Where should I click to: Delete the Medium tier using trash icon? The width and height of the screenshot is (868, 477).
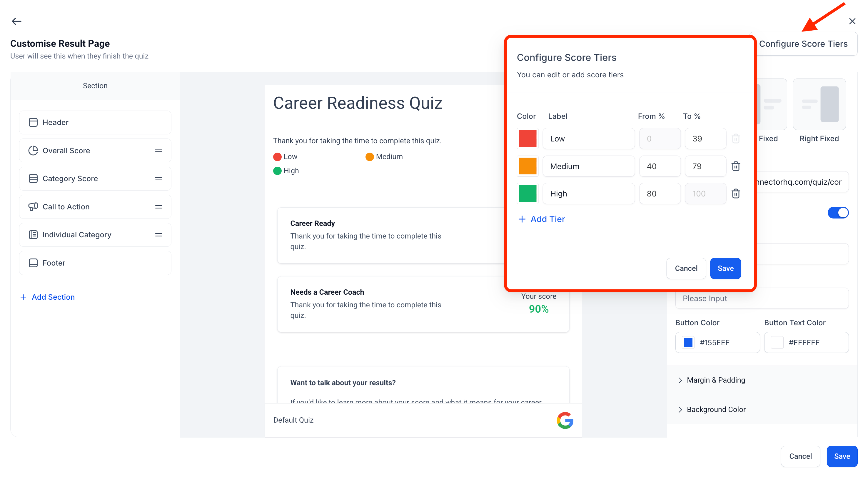[736, 166]
